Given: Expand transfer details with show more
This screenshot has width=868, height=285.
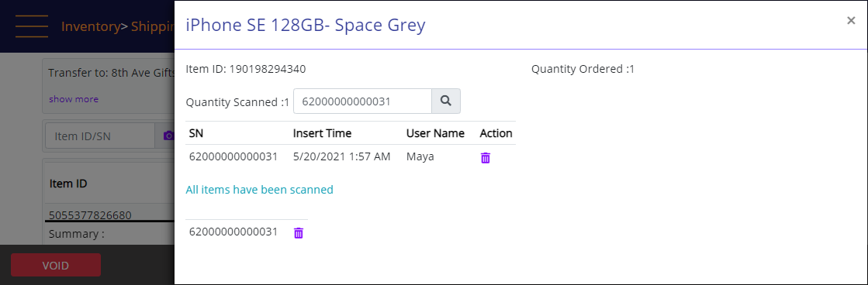Looking at the screenshot, I should pyautogui.click(x=74, y=99).
